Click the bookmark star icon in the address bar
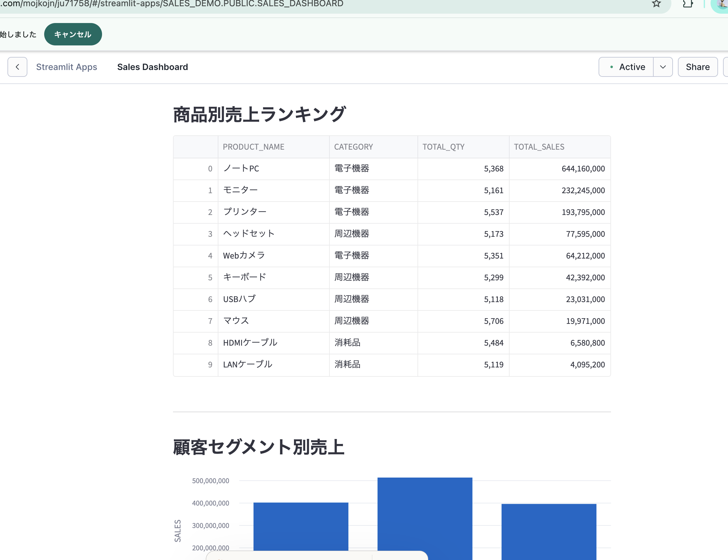 click(656, 4)
